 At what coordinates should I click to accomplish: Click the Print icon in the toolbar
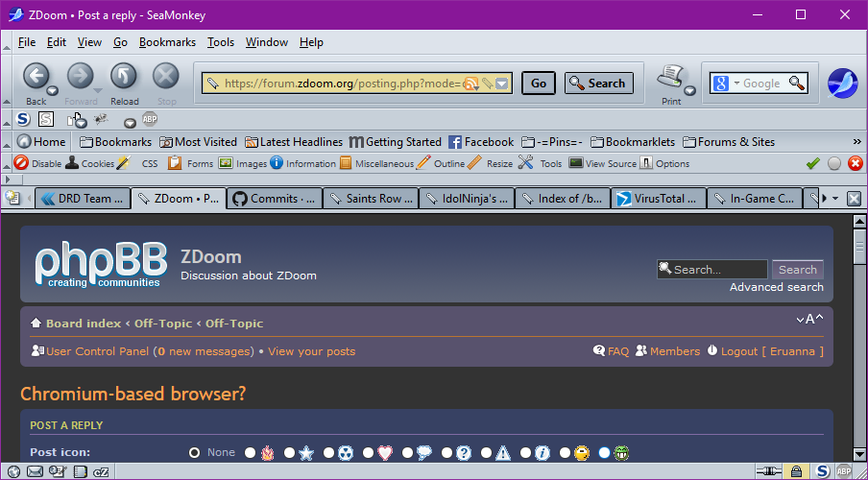pyautogui.click(x=671, y=77)
